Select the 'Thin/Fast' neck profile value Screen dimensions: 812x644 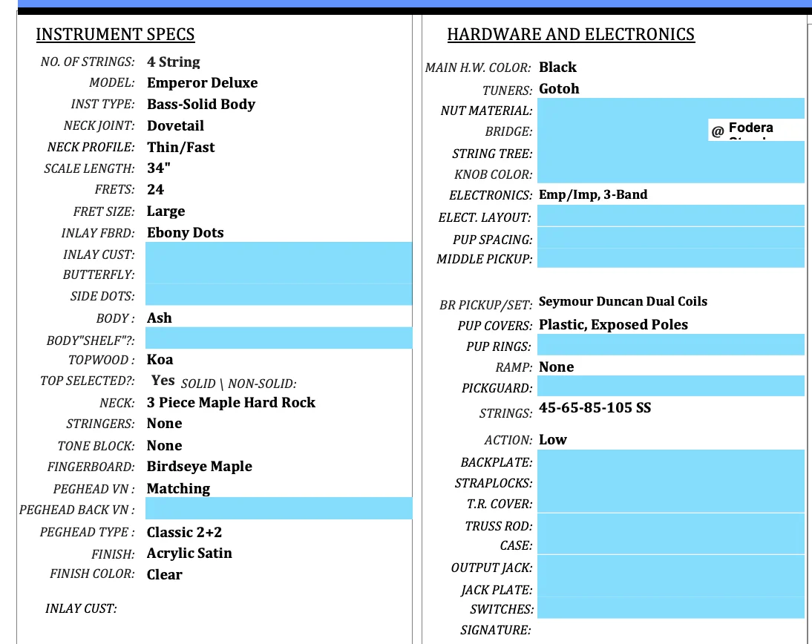point(180,147)
